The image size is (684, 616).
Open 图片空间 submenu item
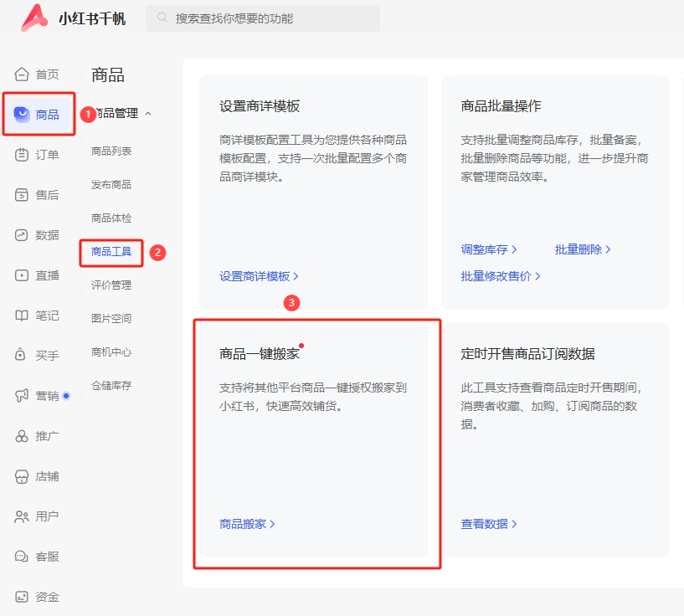coord(111,319)
